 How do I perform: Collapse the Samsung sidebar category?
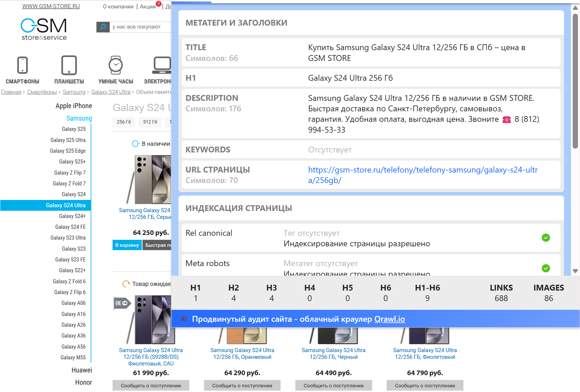pos(79,118)
